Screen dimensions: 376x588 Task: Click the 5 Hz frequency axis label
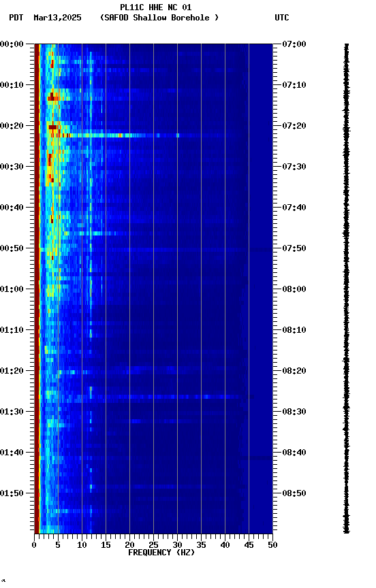(58, 545)
